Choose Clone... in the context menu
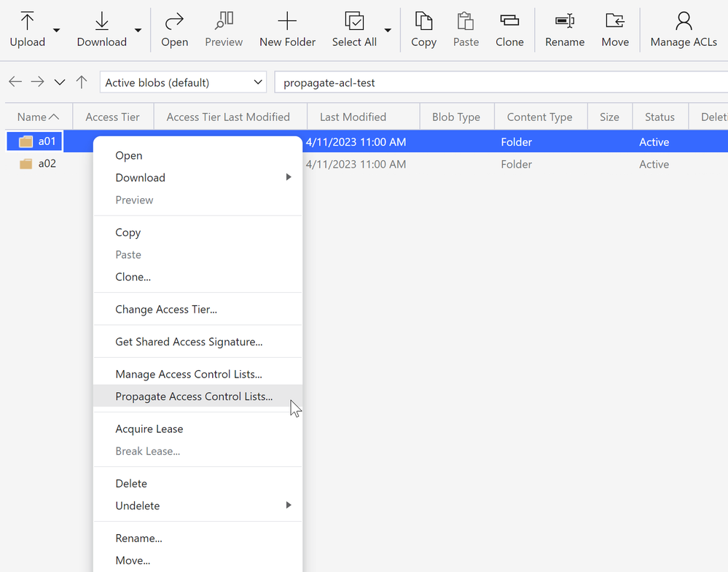This screenshot has height=572, width=728. (197, 277)
